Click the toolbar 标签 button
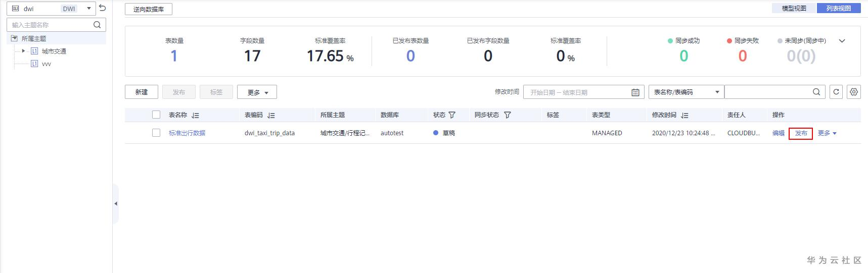Image resolution: width=868 pixels, height=273 pixels. tap(216, 92)
